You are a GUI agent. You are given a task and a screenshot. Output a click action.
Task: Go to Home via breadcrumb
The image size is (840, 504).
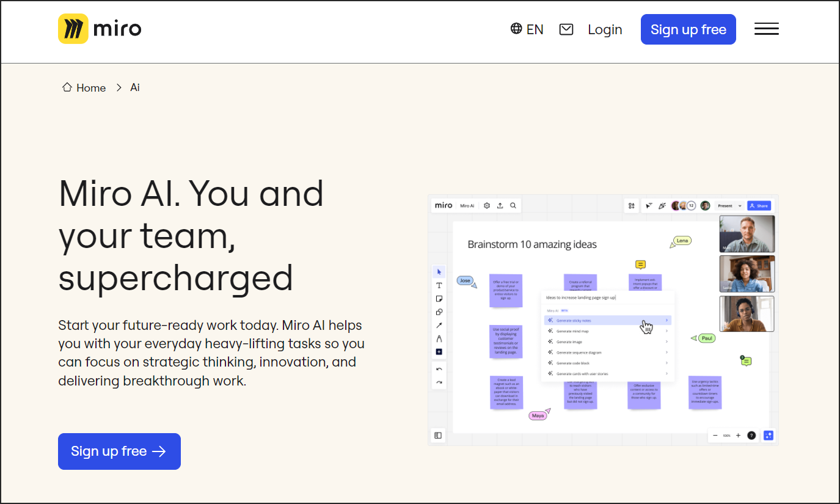(x=84, y=87)
